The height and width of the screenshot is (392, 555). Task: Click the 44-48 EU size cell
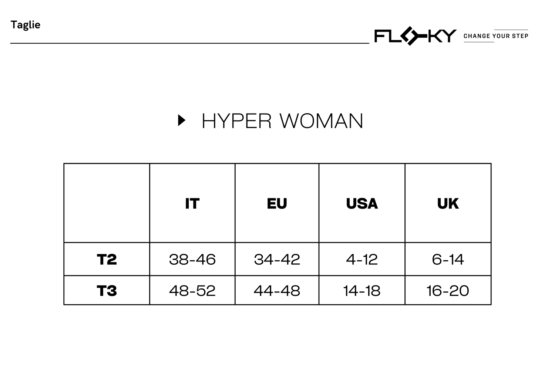(x=277, y=291)
